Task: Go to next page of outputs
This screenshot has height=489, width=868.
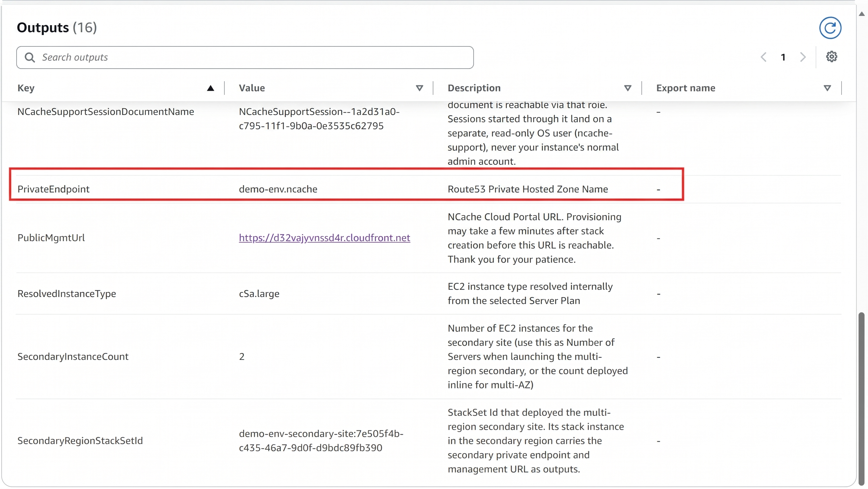Action: 803,57
